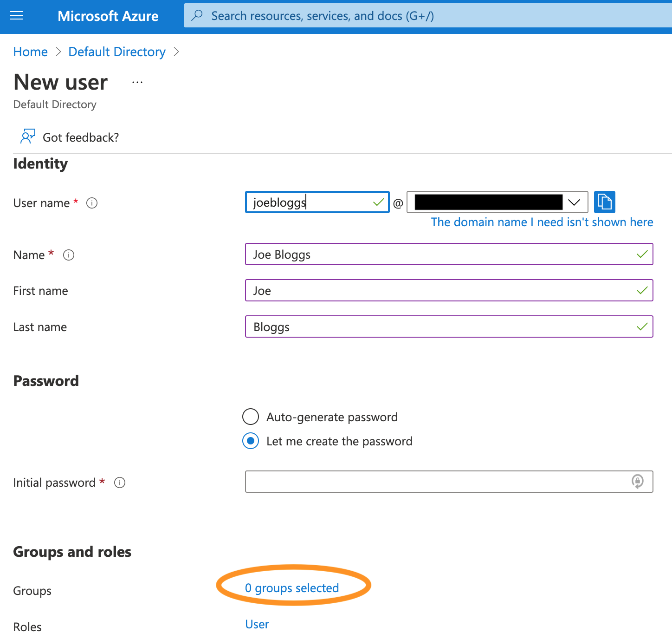Viewport: 672px width, 633px height.
Task: Select Let me create the password
Action: (251, 441)
